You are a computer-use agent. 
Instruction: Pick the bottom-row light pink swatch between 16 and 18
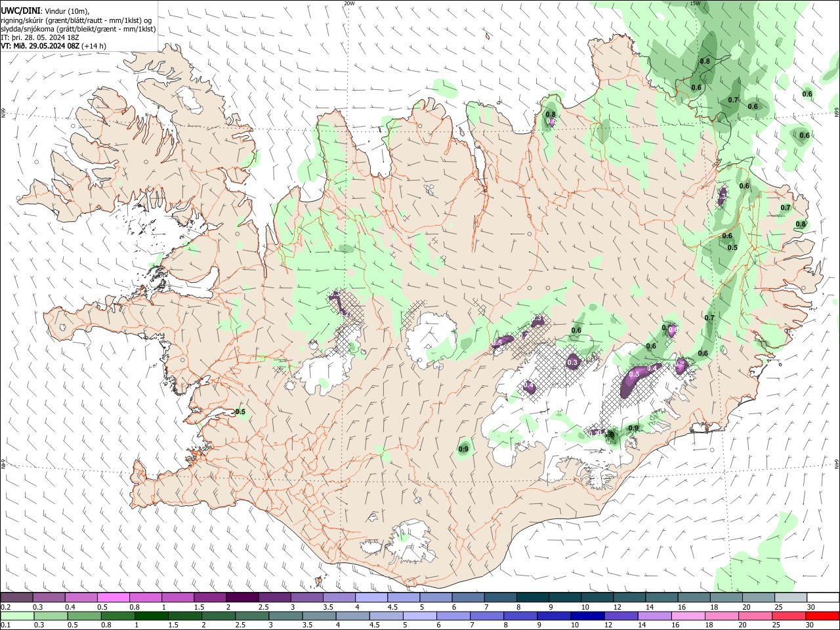pyautogui.click(x=689, y=616)
